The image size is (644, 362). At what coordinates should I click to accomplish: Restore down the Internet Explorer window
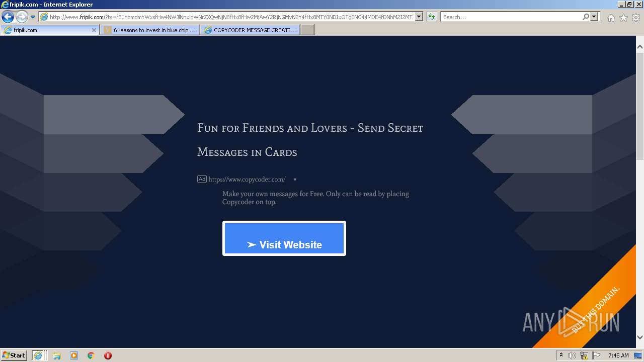click(x=629, y=5)
